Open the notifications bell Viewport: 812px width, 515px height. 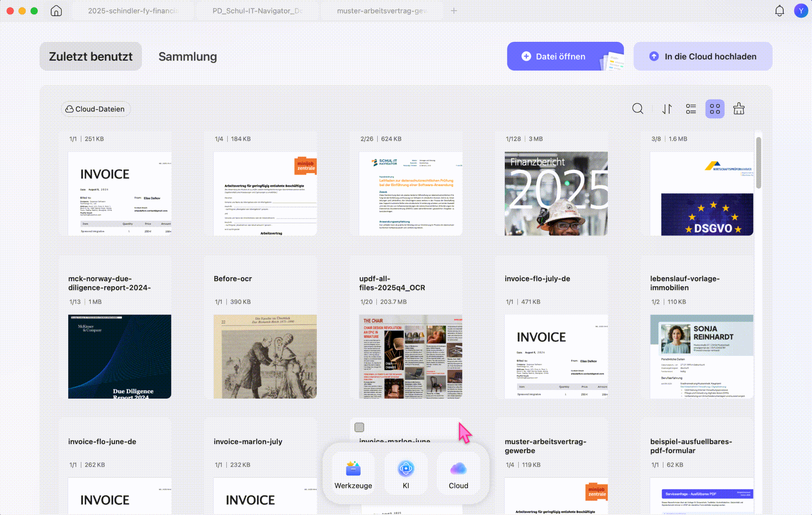pos(780,11)
